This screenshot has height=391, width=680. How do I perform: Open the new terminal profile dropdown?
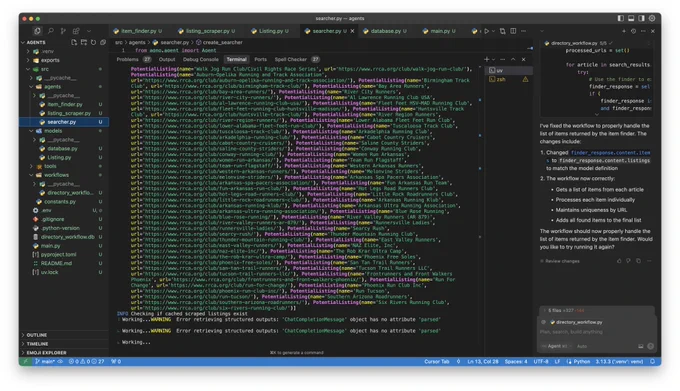493,59
